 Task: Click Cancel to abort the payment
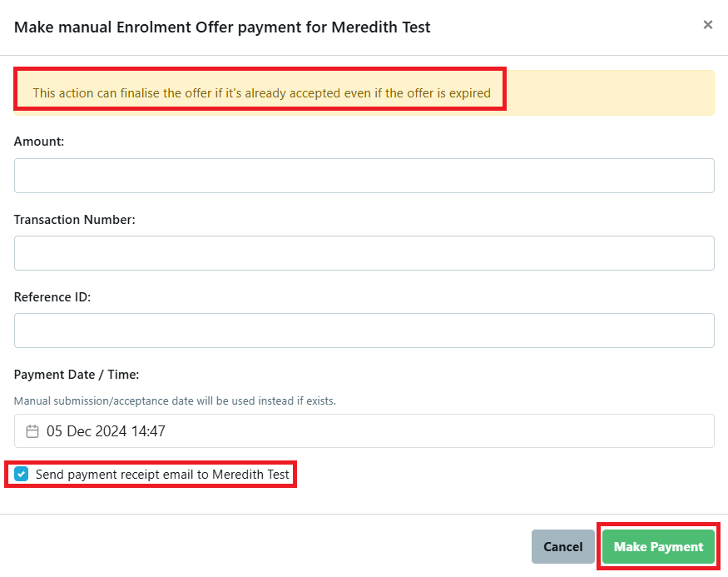coord(562,546)
